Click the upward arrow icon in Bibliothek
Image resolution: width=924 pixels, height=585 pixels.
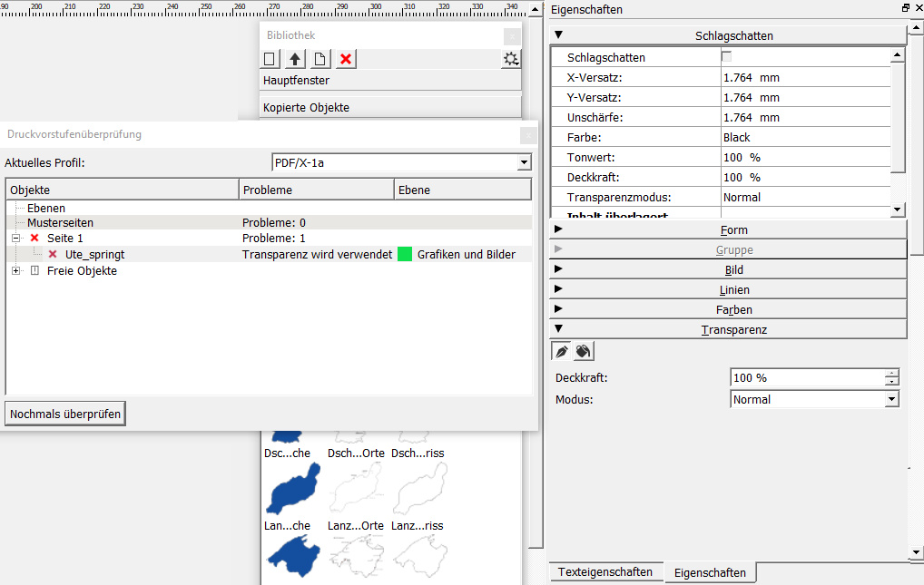295,59
